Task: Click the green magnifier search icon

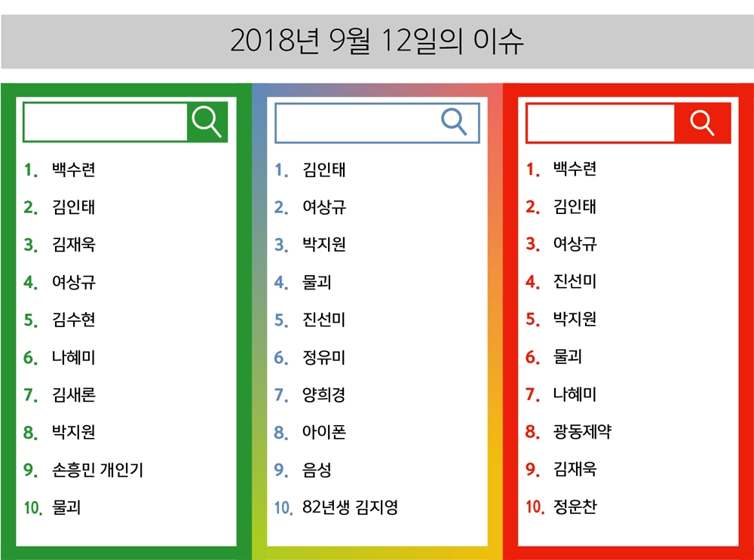Action: [207, 121]
